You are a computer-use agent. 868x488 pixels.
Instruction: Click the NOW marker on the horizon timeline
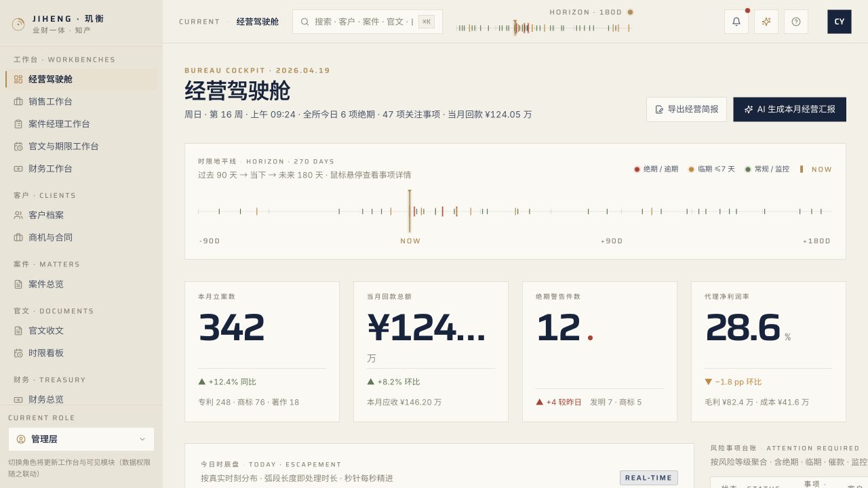point(410,211)
